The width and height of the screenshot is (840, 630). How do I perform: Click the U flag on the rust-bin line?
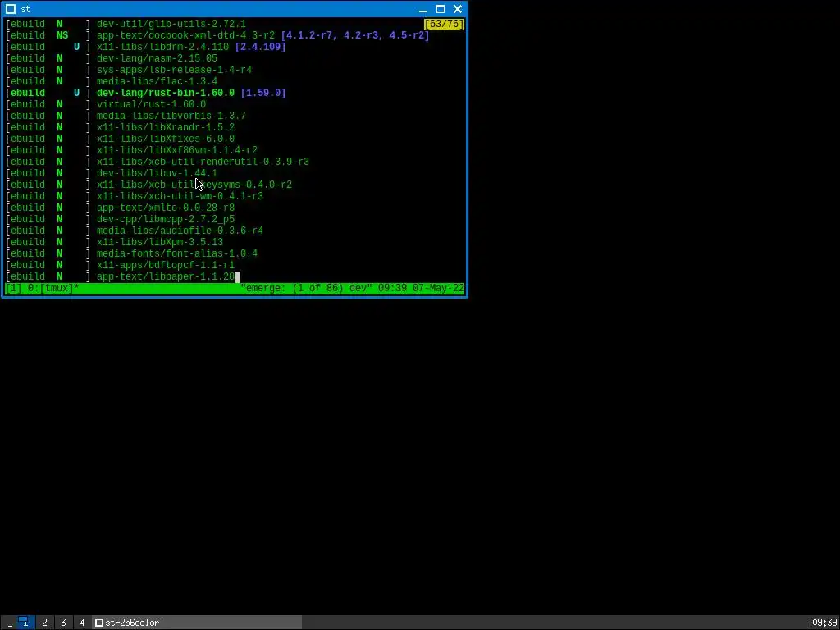[x=76, y=93]
